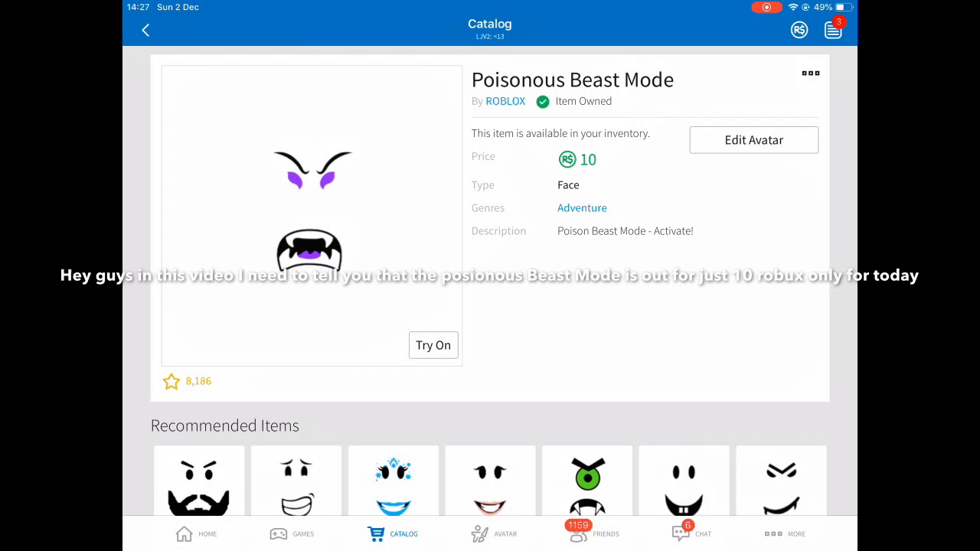980x551 pixels.
Task: Select the blue snowflake face item
Action: pyautogui.click(x=394, y=481)
